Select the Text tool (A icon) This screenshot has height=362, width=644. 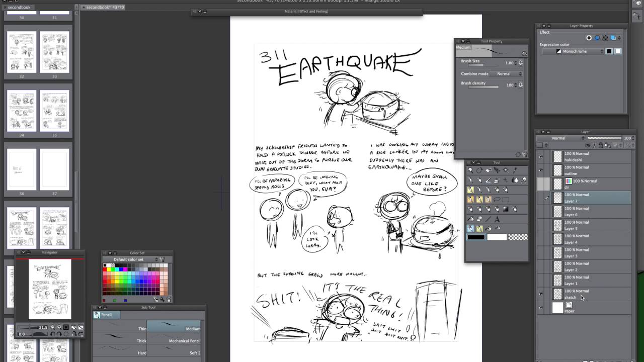click(497, 219)
